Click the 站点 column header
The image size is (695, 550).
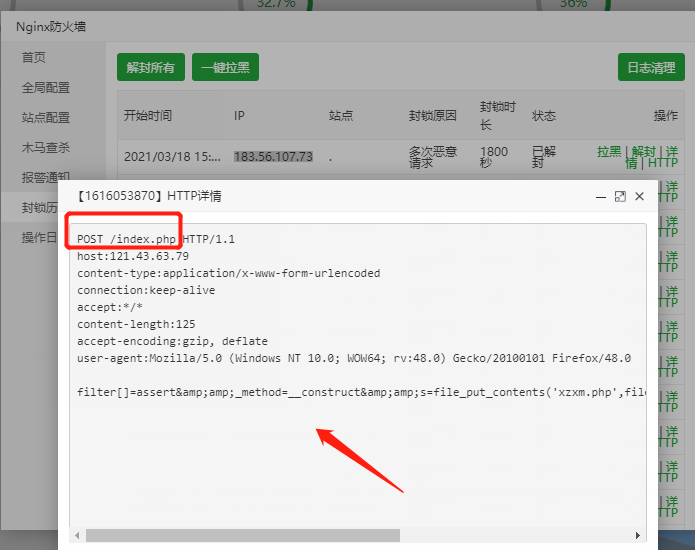341,116
